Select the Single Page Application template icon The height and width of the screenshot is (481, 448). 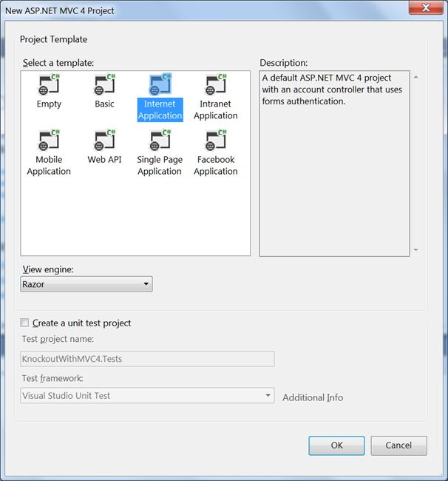[x=160, y=141]
